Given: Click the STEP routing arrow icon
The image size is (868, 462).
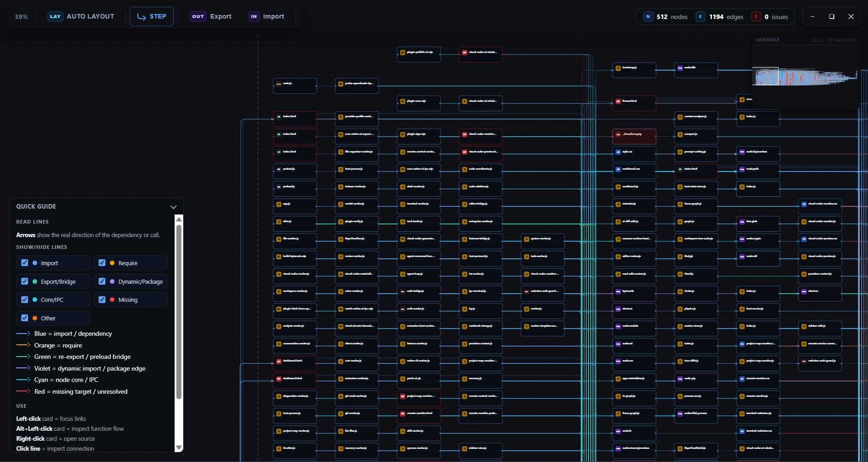Looking at the screenshot, I should click(x=142, y=17).
